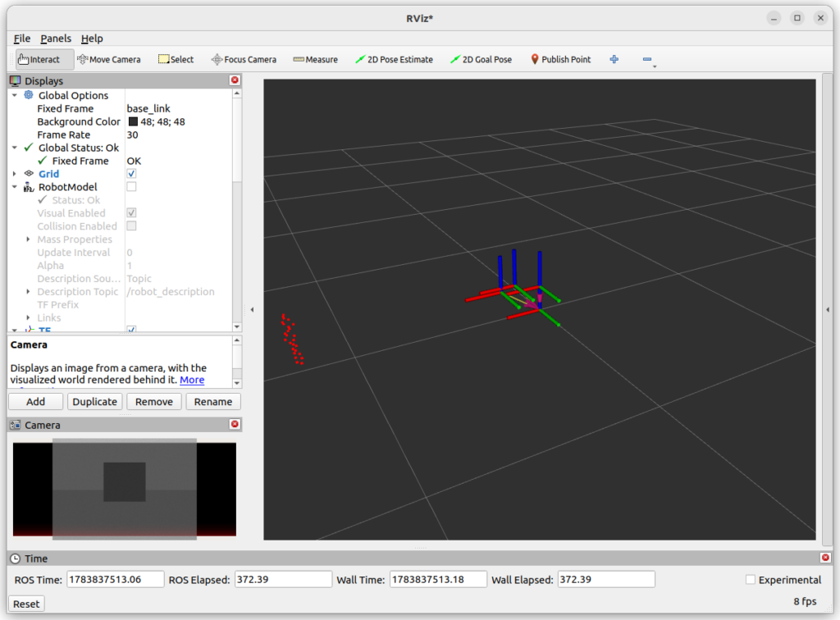
Task: Collapse the RobotModel tree node
Action: coord(15,187)
